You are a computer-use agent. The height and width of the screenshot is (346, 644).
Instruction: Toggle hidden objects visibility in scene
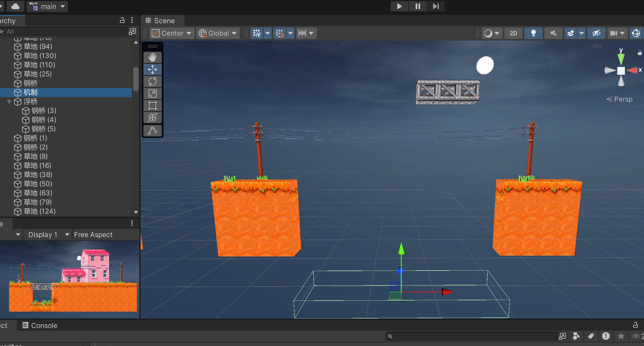596,33
